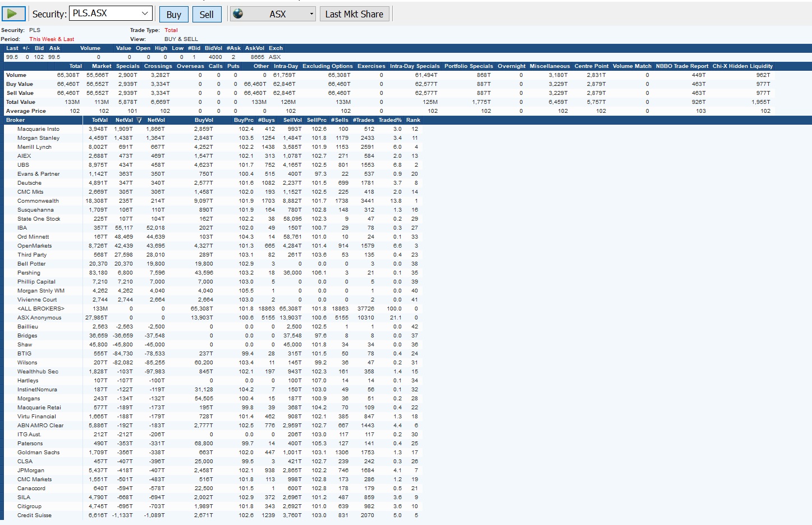Select the Macquarie Insto broker row
The width and height of the screenshot is (812, 525).
[213, 129]
